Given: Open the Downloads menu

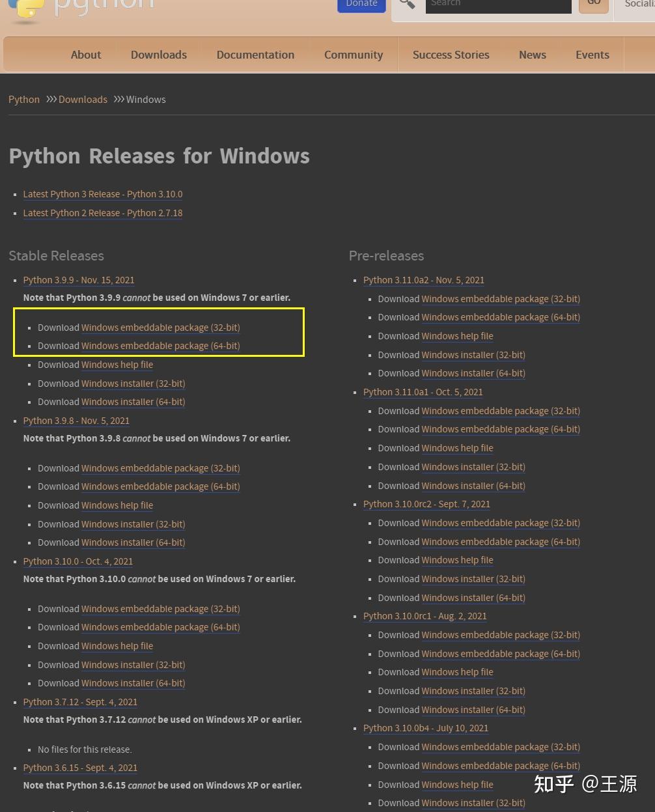Looking at the screenshot, I should pos(159,55).
